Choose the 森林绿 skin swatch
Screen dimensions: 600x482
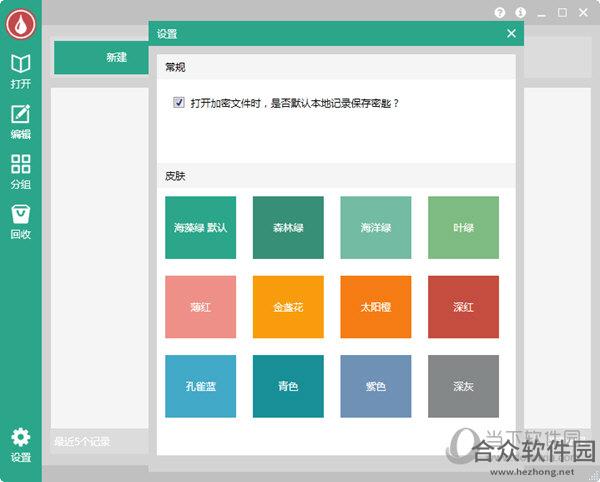[288, 228]
